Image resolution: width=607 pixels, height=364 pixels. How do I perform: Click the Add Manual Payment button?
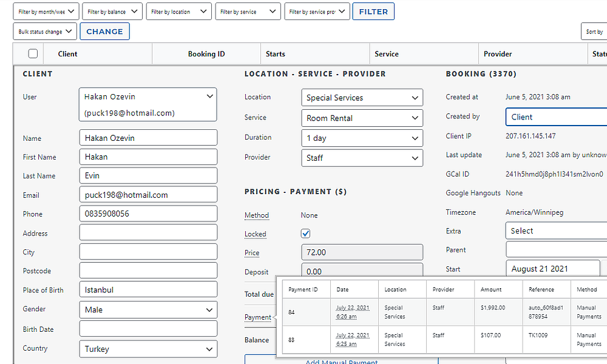coord(341,362)
